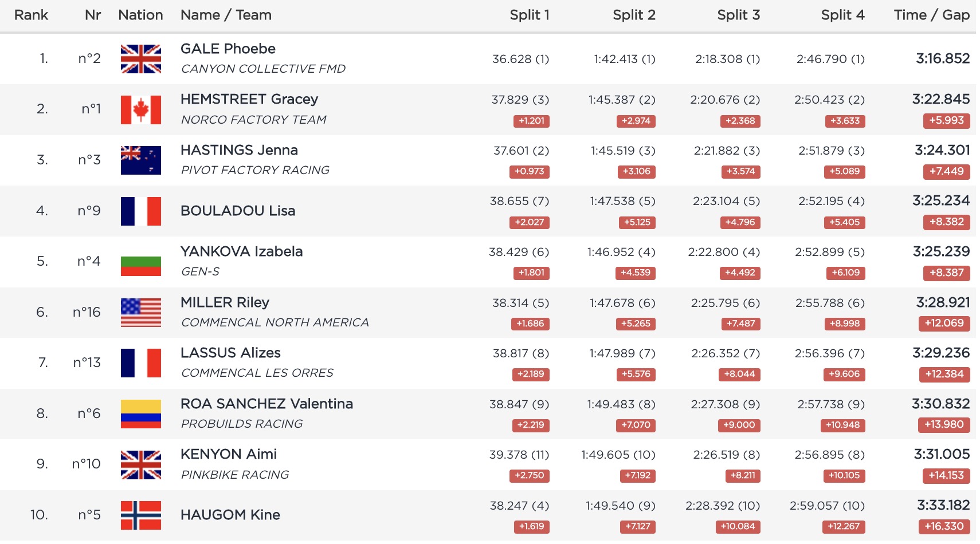Sort by the Split 1 column header

click(529, 15)
